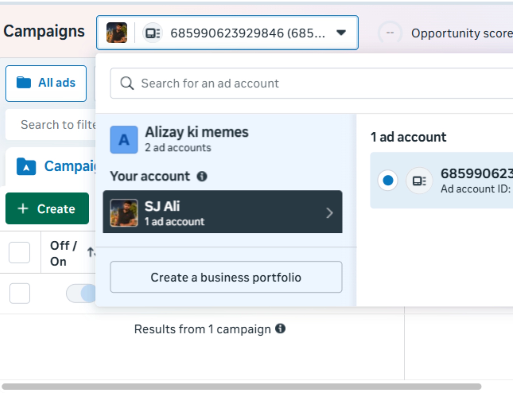The width and height of the screenshot is (513, 420).
Task: Expand SJ Ali account with chevron arrow
Action: click(x=329, y=213)
